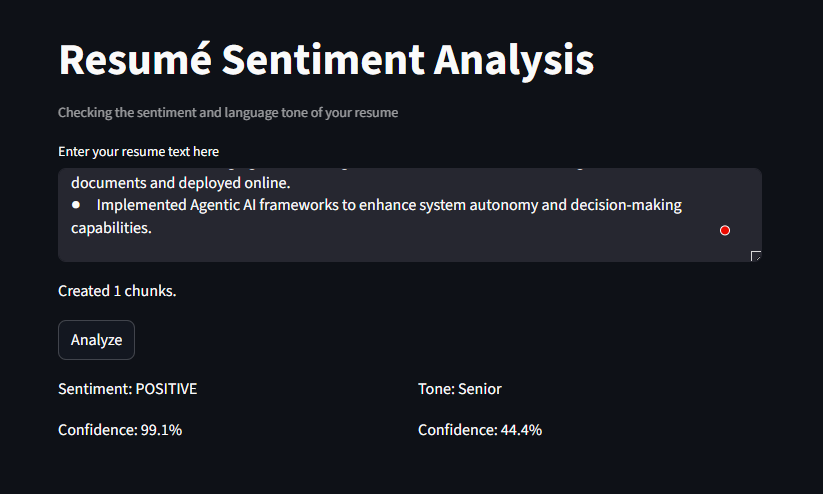Click the 'Confidence: 99.1%' sentiment value

120,430
